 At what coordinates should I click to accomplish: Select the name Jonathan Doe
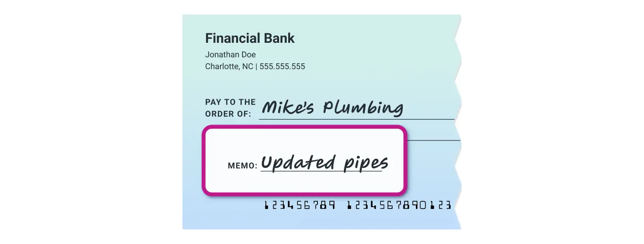pyautogui.click(x=230, y=55)
